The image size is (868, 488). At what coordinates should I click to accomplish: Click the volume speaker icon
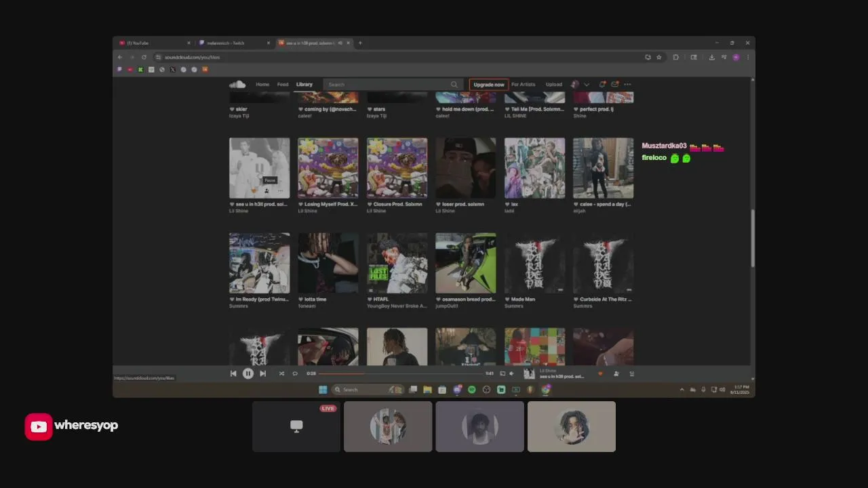(511, 373)
